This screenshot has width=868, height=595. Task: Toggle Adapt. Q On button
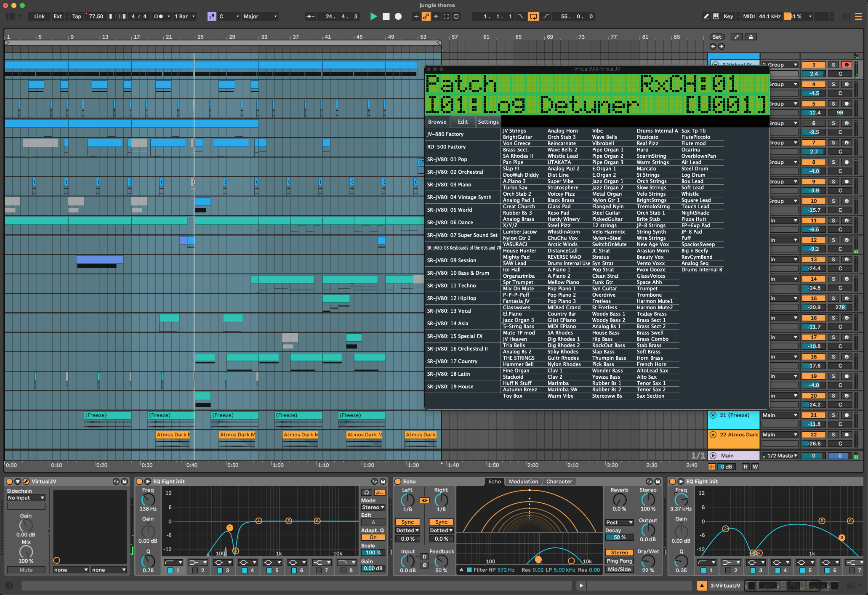(373, 537)
